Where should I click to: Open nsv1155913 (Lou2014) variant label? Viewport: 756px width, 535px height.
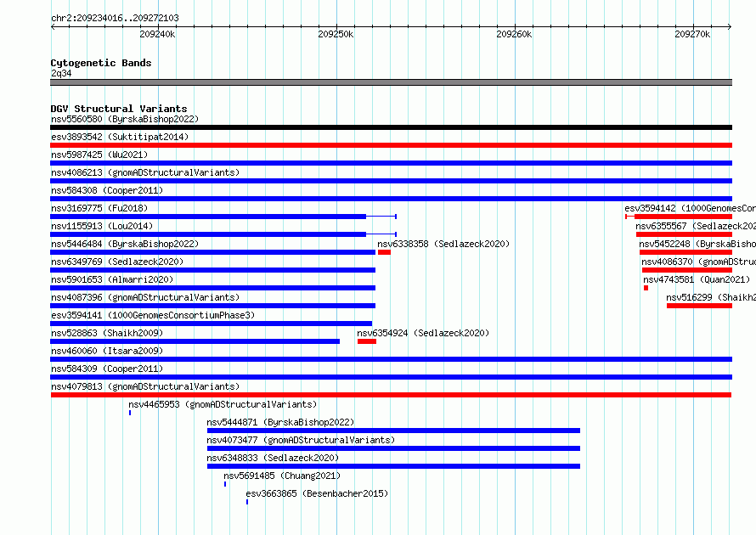(102, 226)
